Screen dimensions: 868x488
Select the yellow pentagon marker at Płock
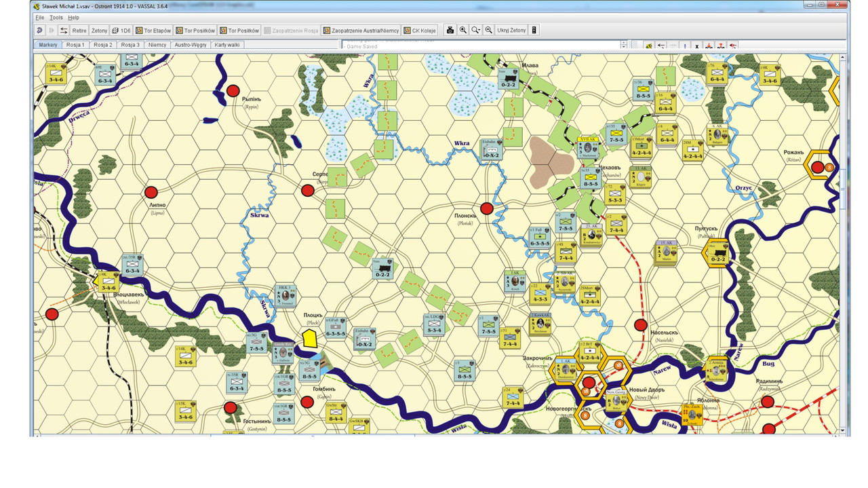310,339
